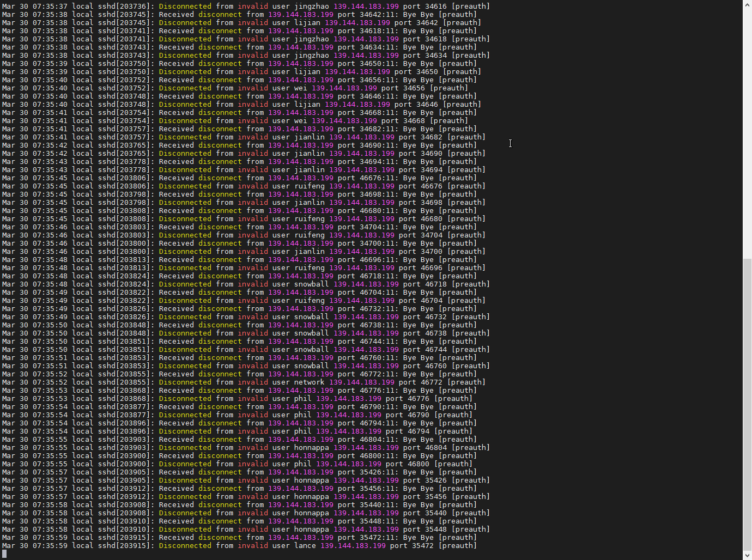
Task: Click the scrollbar up arrow
Action: click(747, 5)
